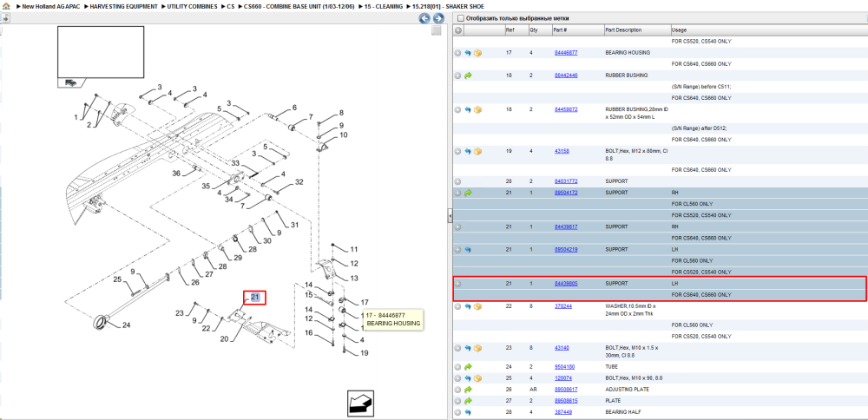Screen dimensions: 868x420
Task: Click green arrow icon in PLATE ref 27 row
Action: click(468, 401)
